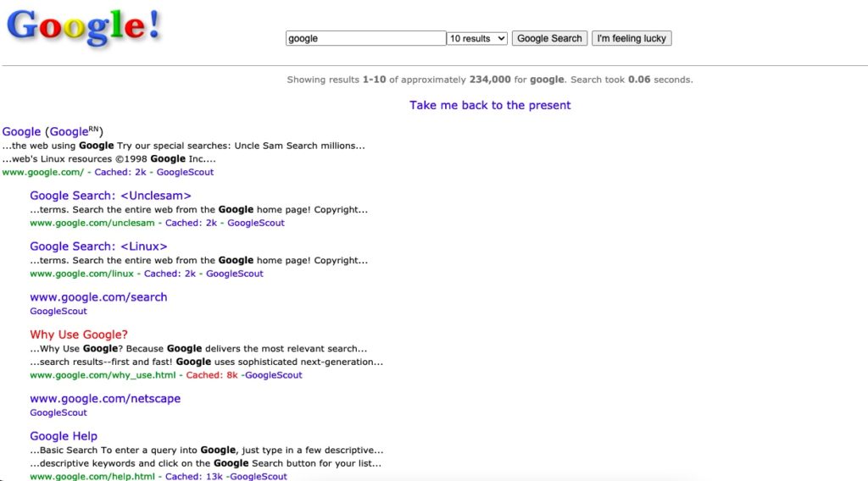Open GoogleScout under www.google.com/search

[58, 312]
